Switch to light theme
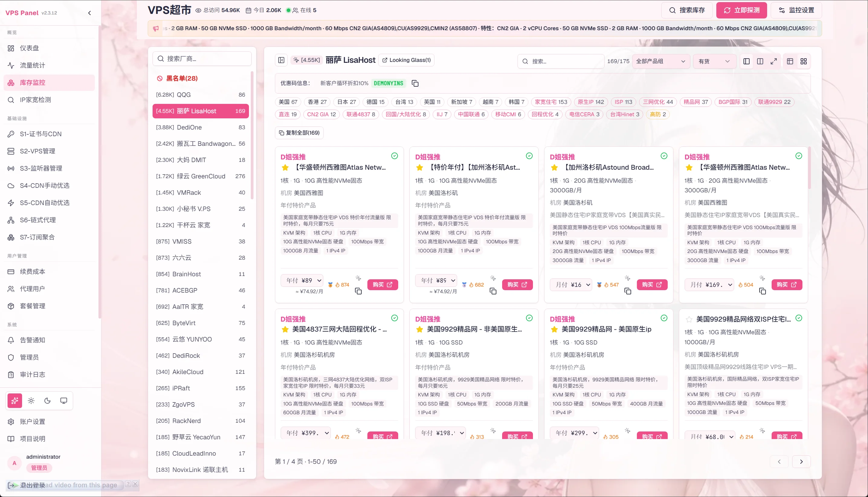The image size is (868, 497). click(x=31, y=401)
